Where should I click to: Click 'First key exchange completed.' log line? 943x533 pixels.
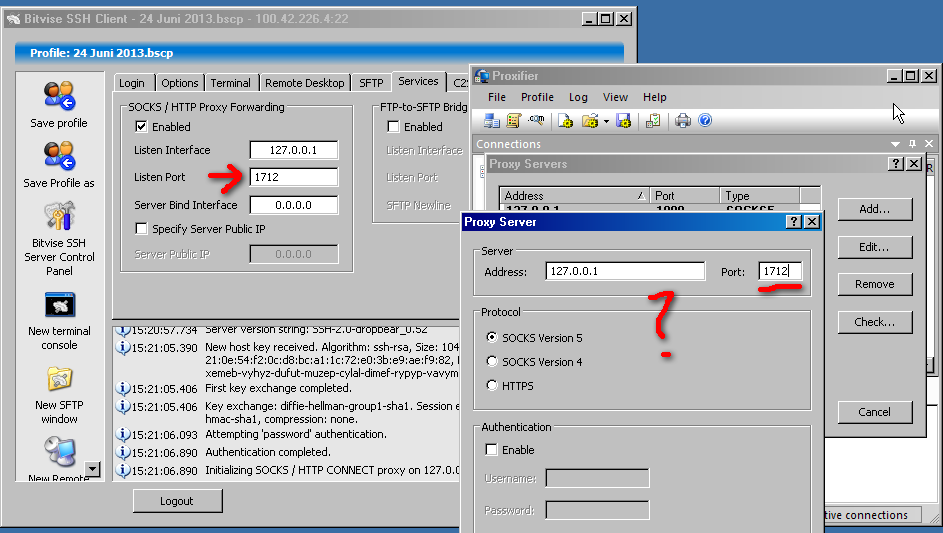pyautogui.click(x=278, y=389)
